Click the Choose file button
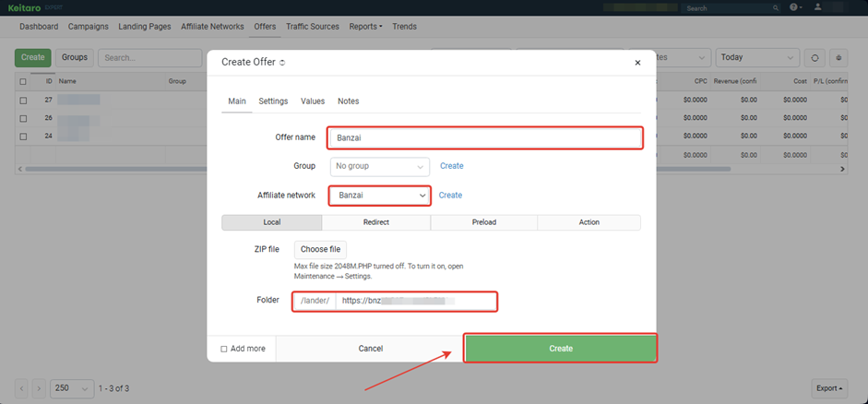This screenshot has width=868, height=404. 320,250
